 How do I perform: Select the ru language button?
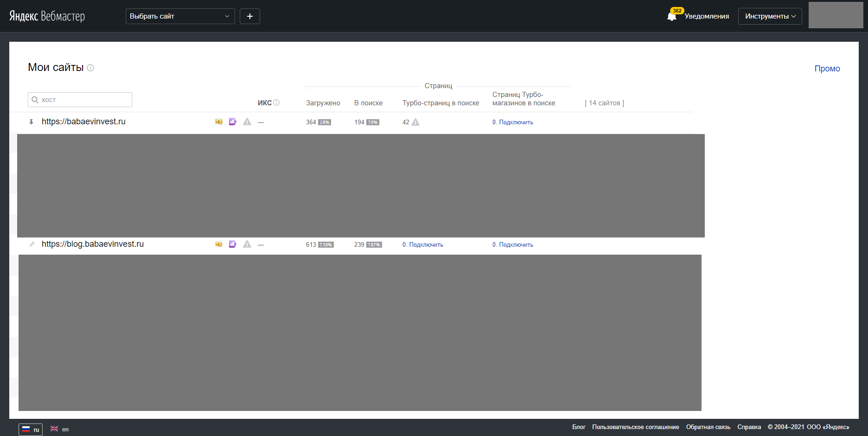coord(31,430)
